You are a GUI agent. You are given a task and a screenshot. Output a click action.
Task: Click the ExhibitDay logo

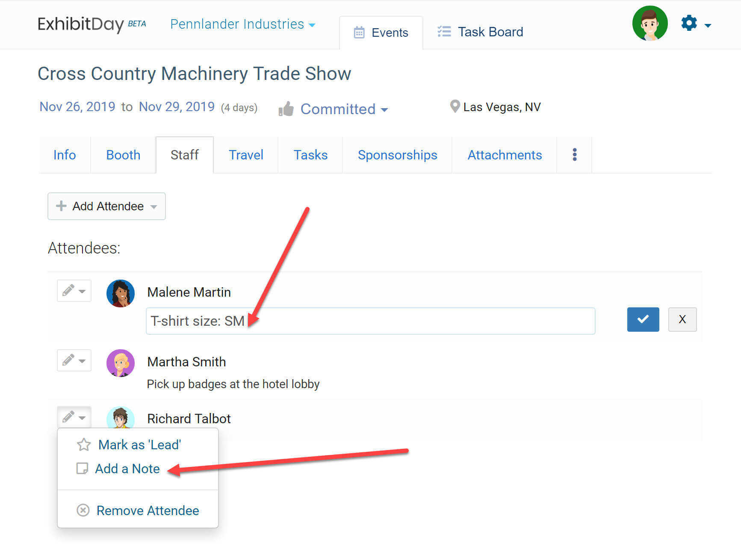(80, 24)
